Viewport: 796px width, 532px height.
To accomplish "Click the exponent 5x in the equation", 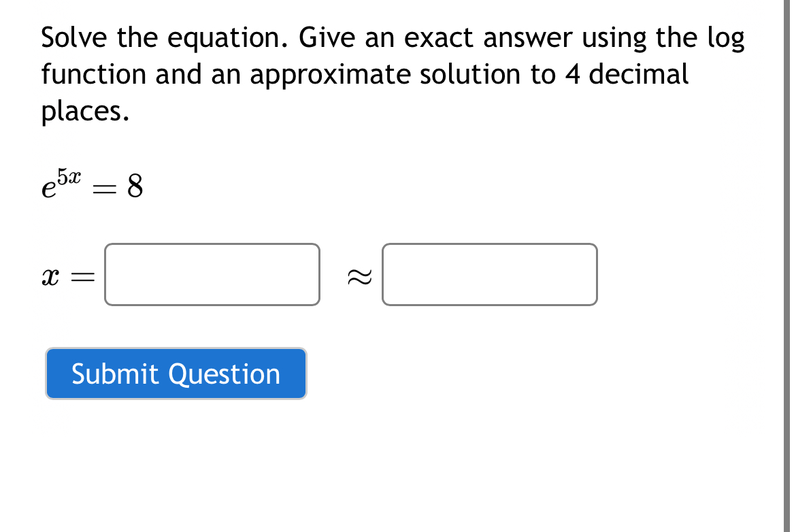I will [x=70, y=174].
